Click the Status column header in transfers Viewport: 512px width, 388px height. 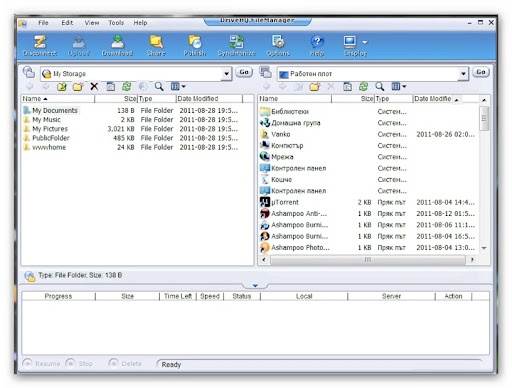[242, 296]
